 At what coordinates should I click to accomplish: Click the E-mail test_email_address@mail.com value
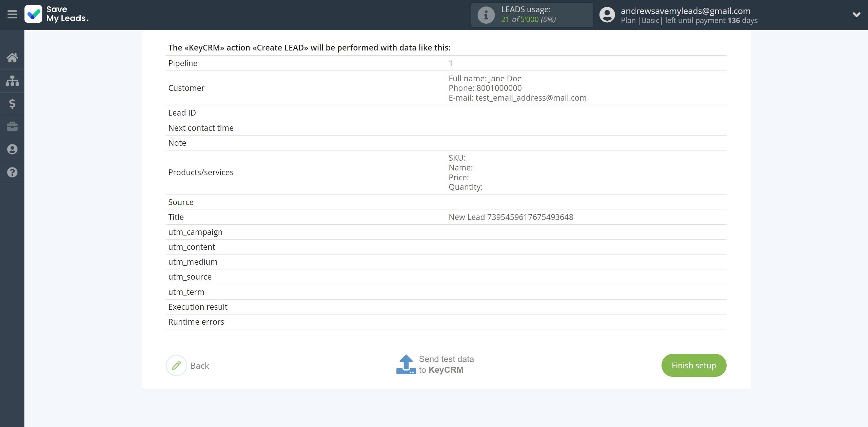tap(517, 98)
